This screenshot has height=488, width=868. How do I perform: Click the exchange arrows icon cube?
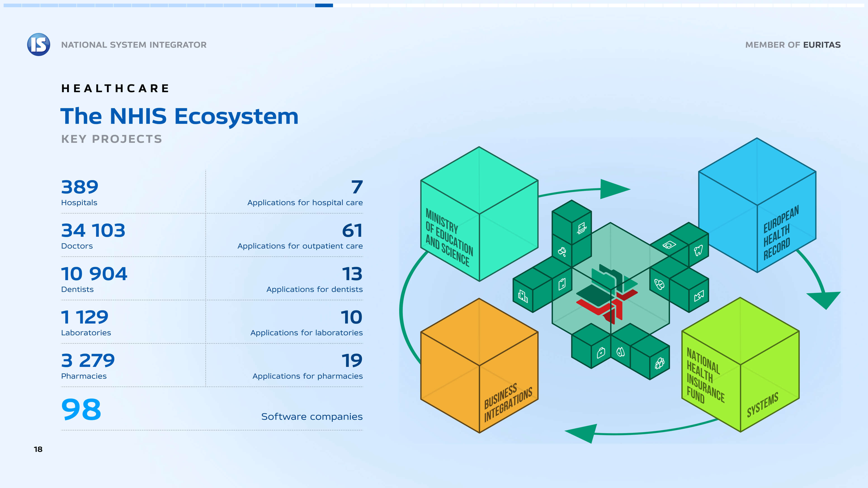point(699,296)
